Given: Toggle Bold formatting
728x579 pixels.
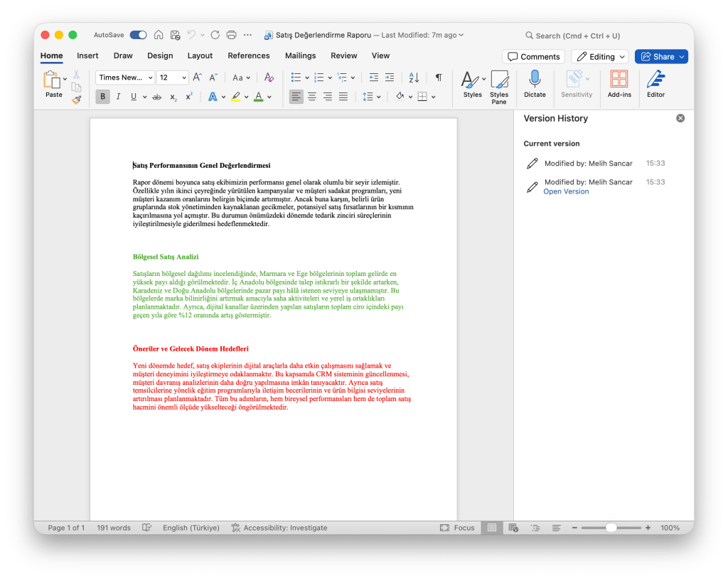Looking at the screenshot, I should [102, 97].
